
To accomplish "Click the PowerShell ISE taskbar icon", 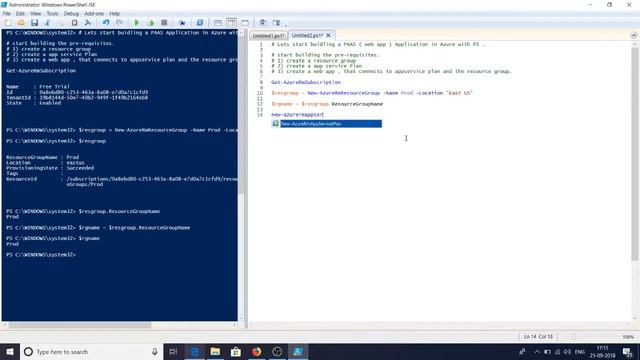I will [x=298, y=351].
